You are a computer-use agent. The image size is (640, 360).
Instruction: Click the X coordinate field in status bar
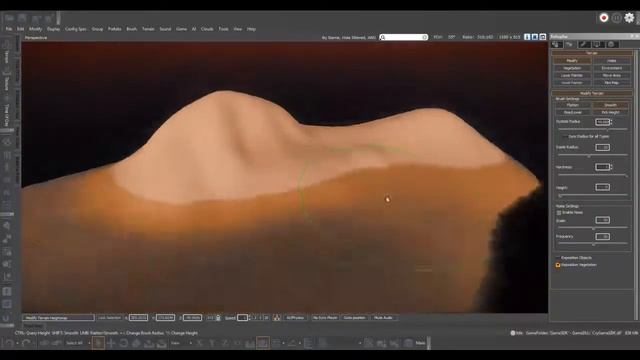[x=138, y=318]
